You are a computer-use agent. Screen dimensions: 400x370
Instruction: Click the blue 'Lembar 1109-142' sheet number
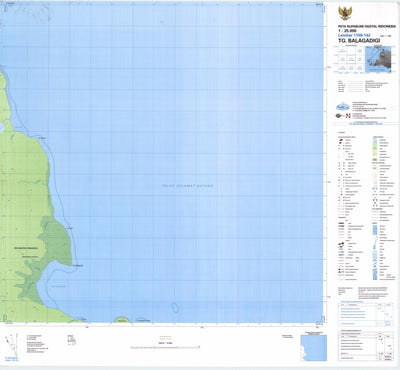(354, 35)
